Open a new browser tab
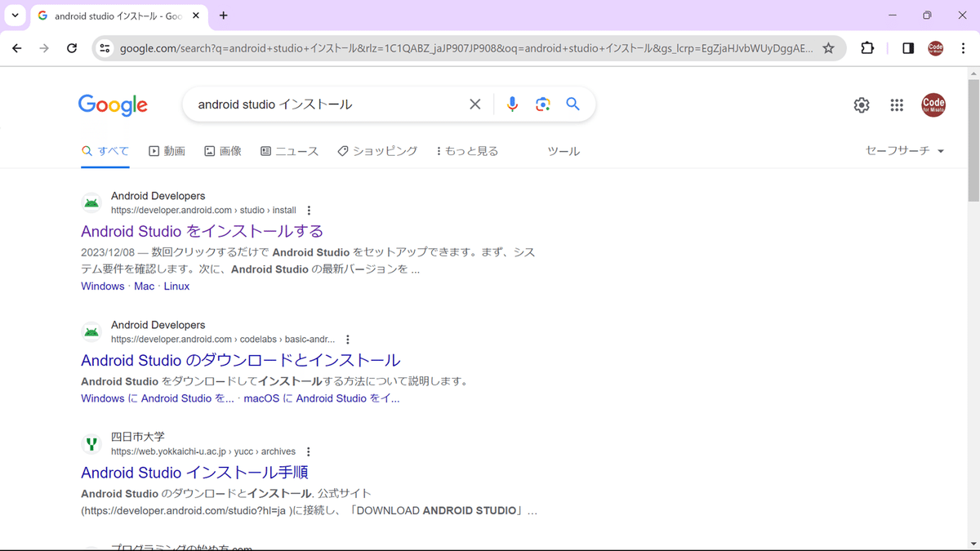This screenshot has height=551, width=980. 224,16
